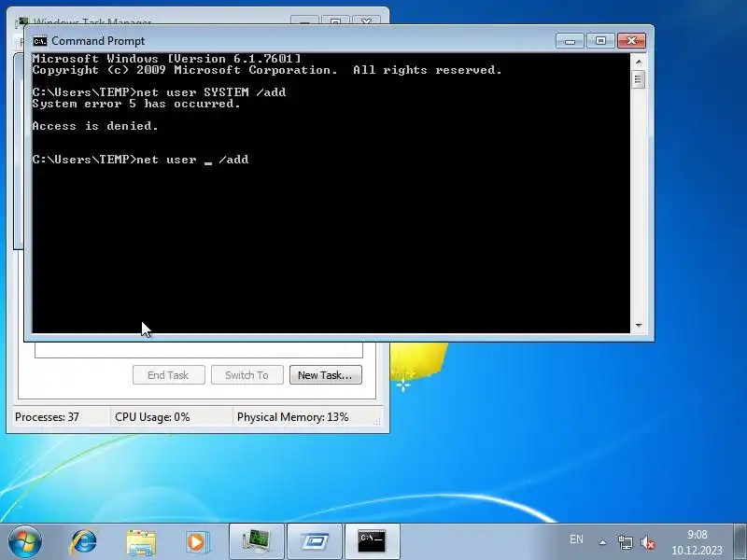Viewport: 747px width, 560px height.
Task: Open the Windows Start menu orb
Action: point(25,541)
